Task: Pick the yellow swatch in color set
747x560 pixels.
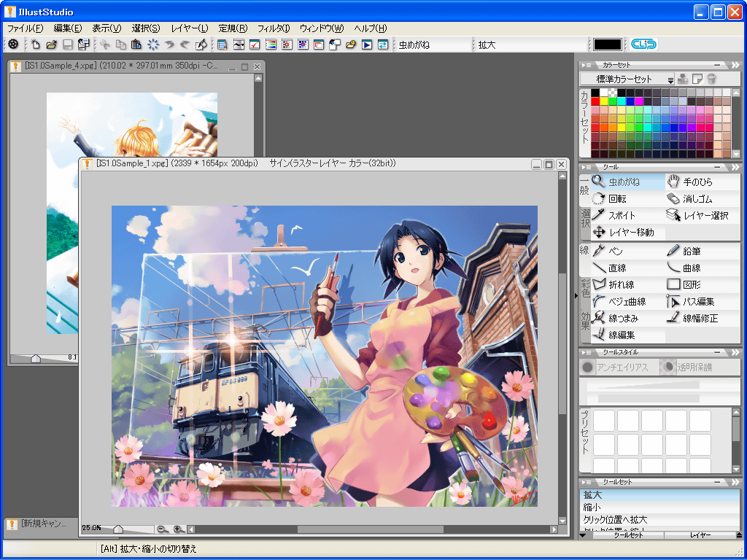Action: 604,101
